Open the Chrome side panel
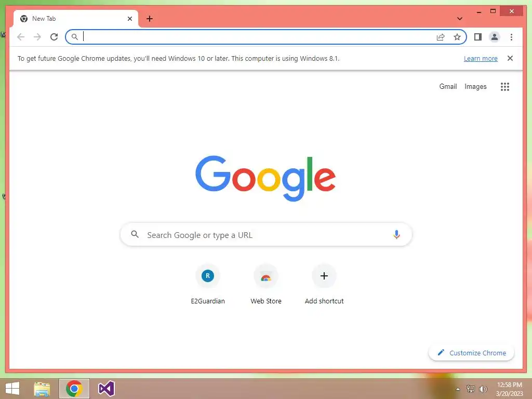 (478, 37)
